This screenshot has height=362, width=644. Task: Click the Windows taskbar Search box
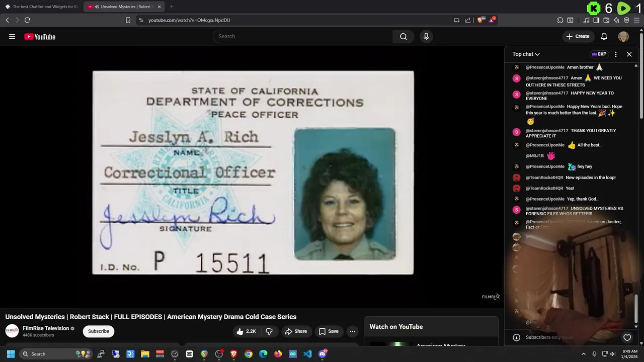point(55,354)
